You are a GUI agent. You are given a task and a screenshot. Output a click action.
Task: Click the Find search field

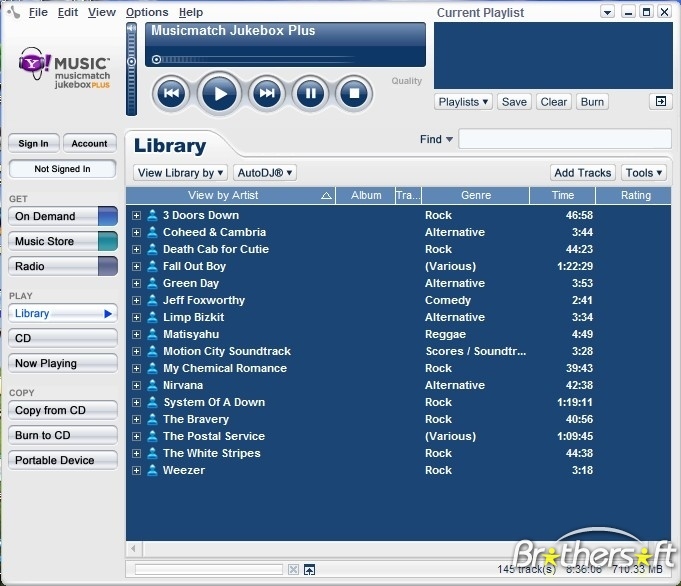pos(565,139)
